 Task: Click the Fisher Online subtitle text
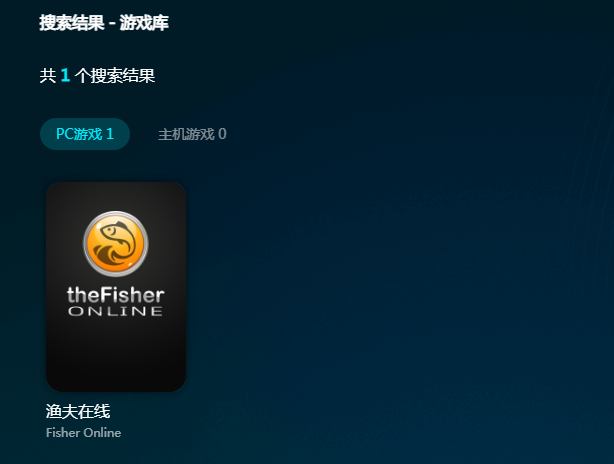pos(83,433)
